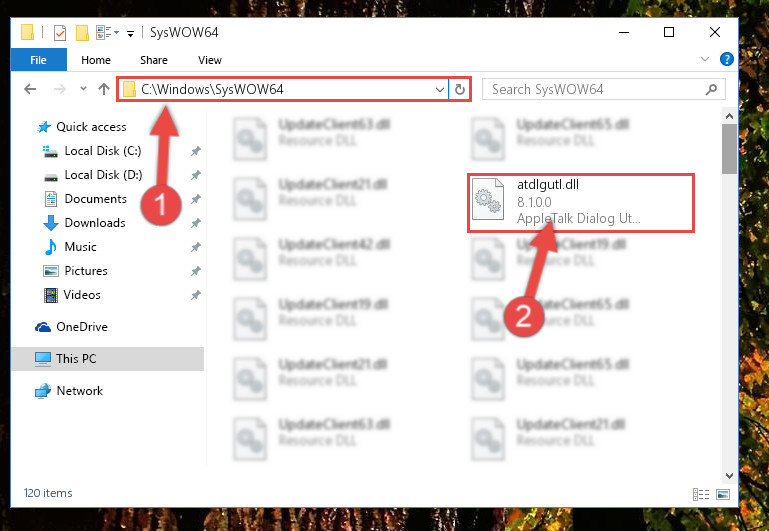The width and height of the screenshot is (769, 531).
Task: Open the View ribbon tab
Action: pos(209,60)
